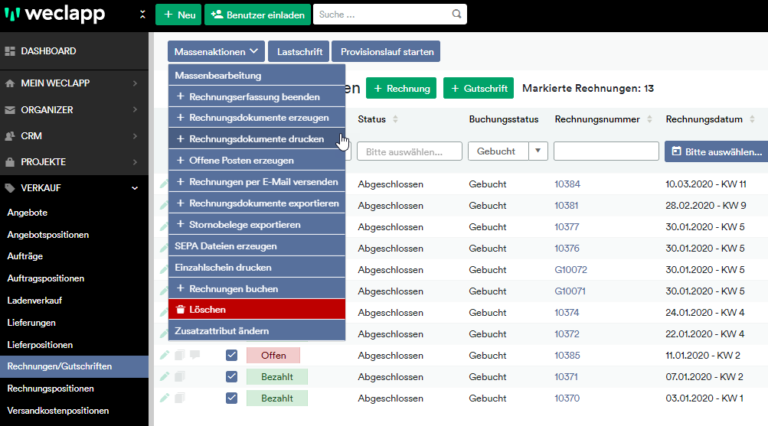
Task: Select Rechnungsdokumente drucken
Action: 257,139
